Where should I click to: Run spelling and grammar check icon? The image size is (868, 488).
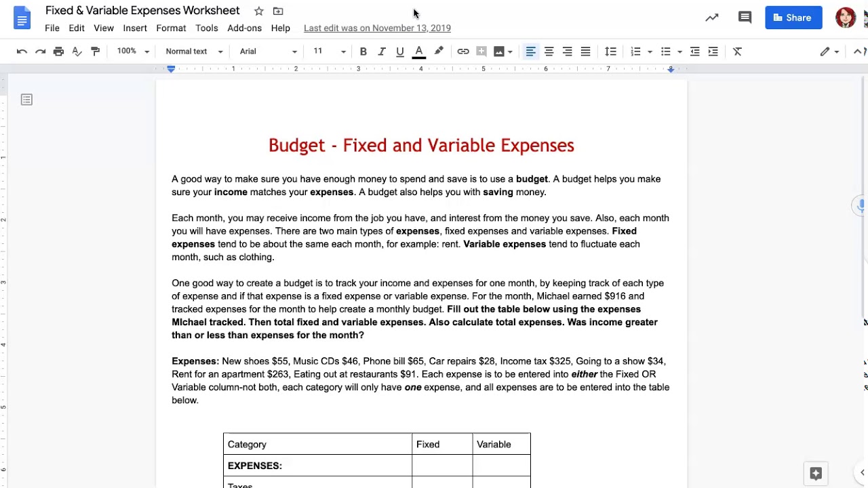(x=77, y=52)
